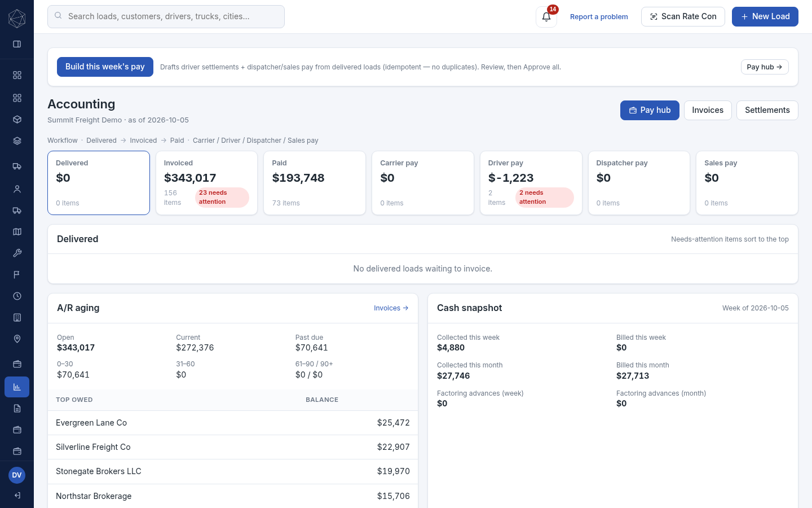Screen dimensions: 812x508
Task: Select the Dispatcher pay workflow card
Action: [639, 183]
